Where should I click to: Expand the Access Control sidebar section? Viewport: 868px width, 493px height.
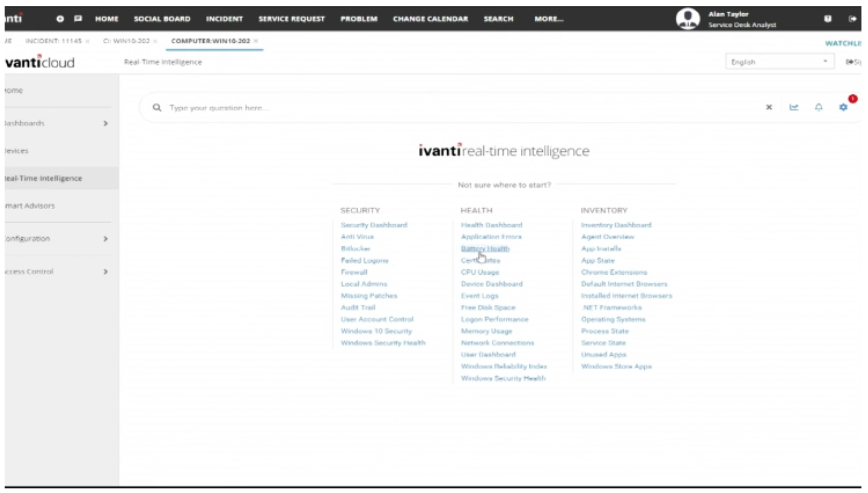tap(105, 272)
